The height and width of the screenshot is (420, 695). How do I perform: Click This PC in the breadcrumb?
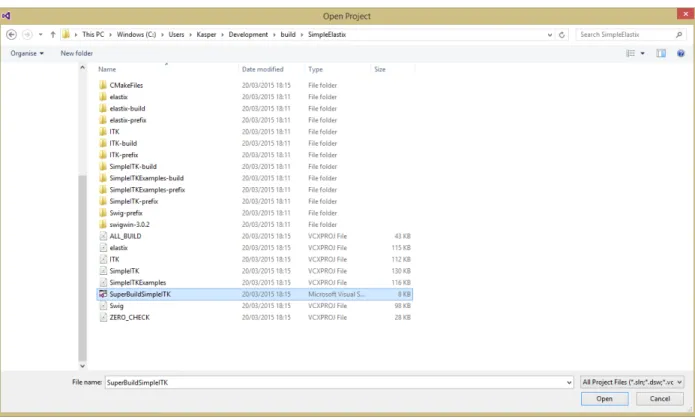click(x=93, y=35)
